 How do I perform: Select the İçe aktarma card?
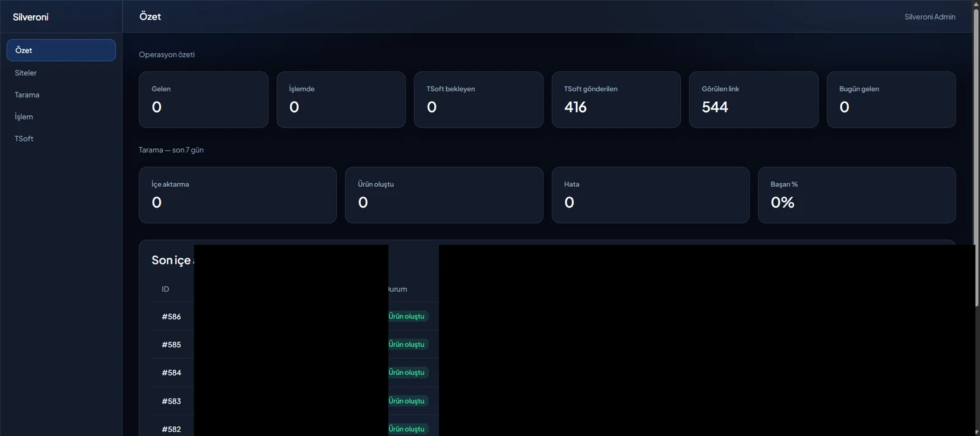pyautogui.click(x=238, y=195)
